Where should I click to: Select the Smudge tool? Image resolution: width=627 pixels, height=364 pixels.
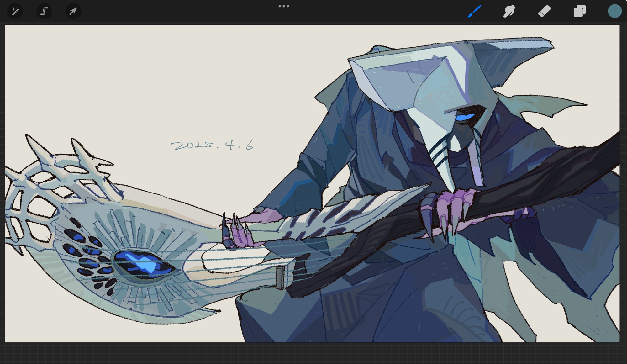pos(509,11)
